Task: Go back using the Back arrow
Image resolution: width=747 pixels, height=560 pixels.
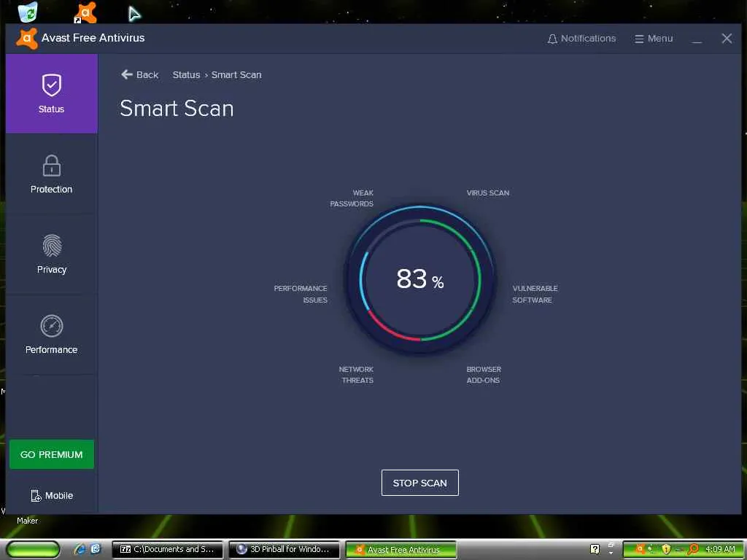Action: pos(139,75)
